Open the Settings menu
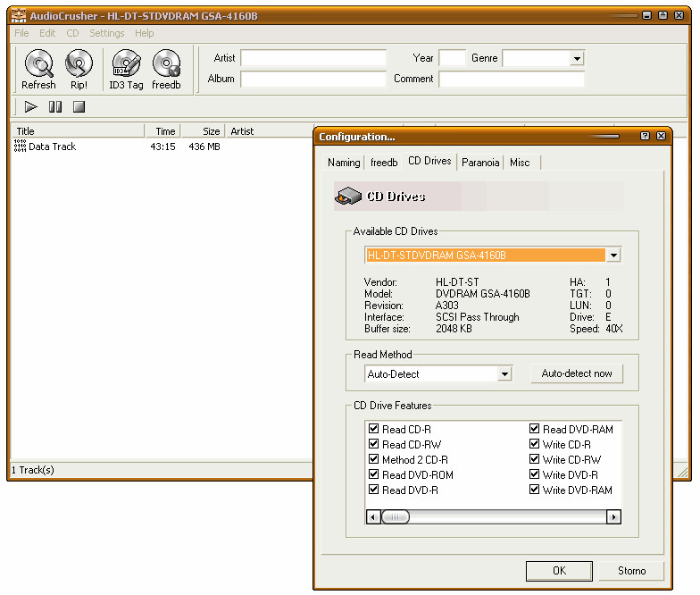Image resolution: width=700 pixels, height=595 pixels. 107,33
